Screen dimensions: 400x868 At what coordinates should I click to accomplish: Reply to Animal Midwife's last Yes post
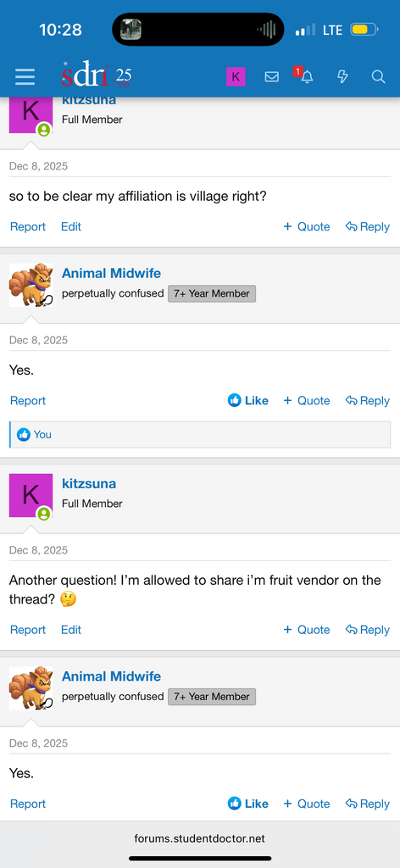(x=367, y=804)
